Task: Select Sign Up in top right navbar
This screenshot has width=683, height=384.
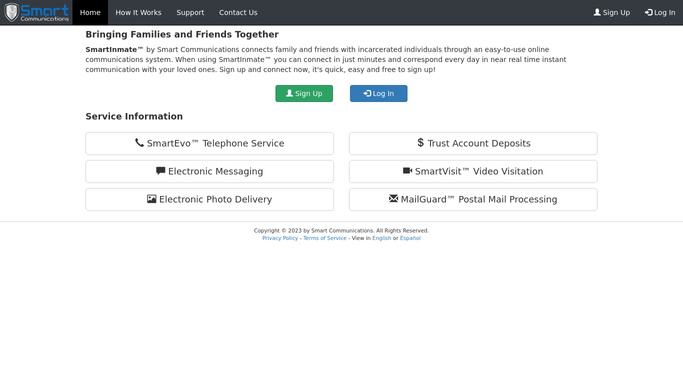Action: pos(612,12)
